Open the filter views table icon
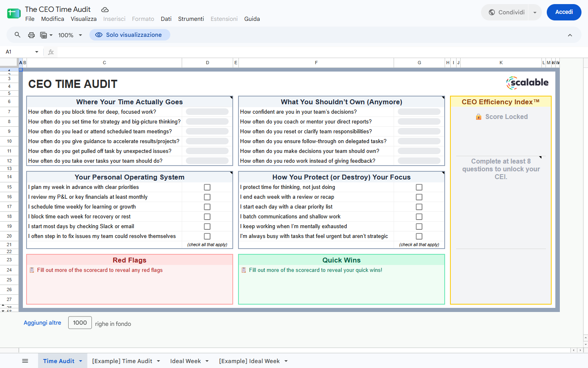The width and height of the screenshot is (588, 368). [43, 35]
